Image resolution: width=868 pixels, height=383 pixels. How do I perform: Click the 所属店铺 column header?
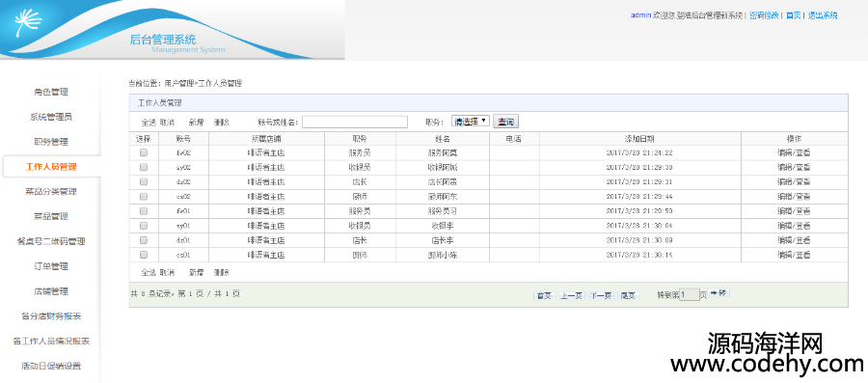266,138
